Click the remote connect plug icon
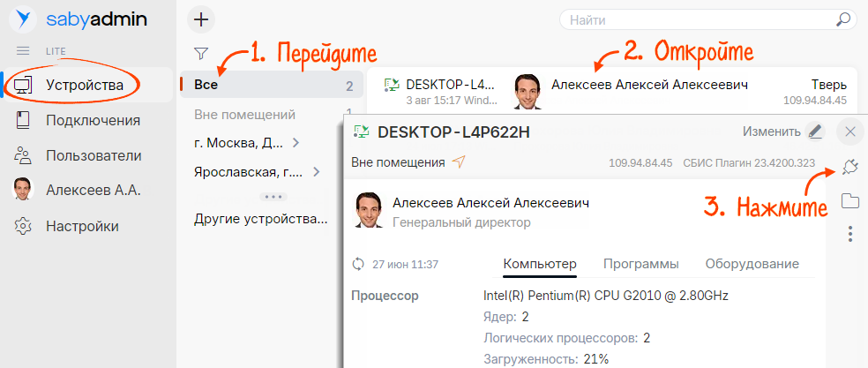This screenshot has width=868, height=368. (x=850, y=167)
